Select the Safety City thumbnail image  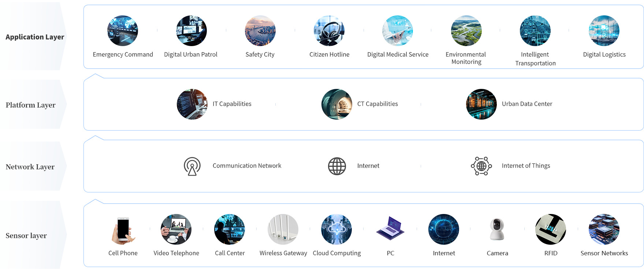260,31
